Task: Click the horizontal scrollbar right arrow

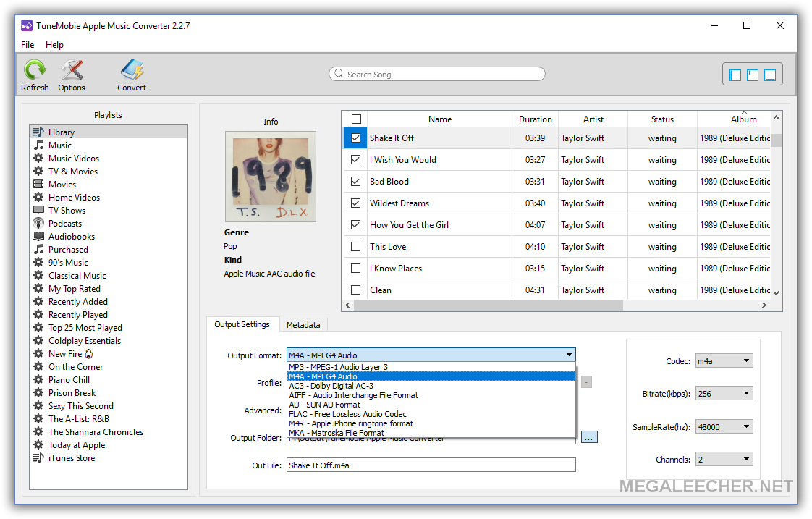Action: (764, 305)
